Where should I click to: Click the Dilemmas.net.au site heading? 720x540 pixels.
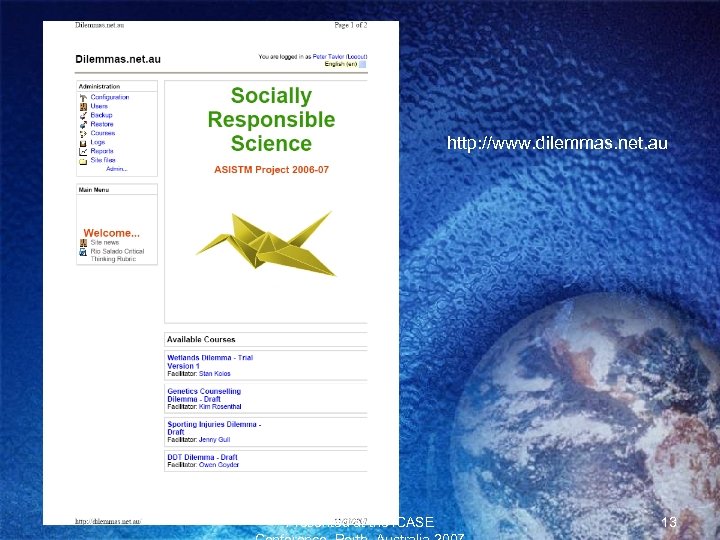coord(118,59)
